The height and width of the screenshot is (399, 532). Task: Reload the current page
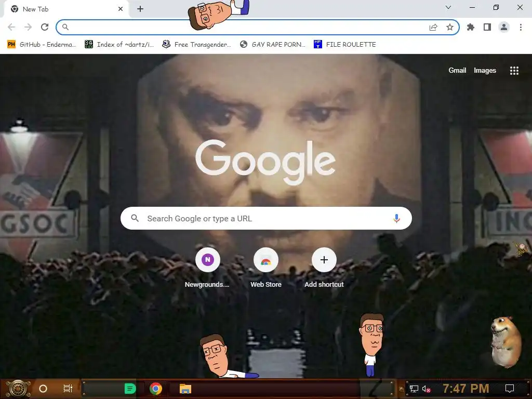click(45, 27)
